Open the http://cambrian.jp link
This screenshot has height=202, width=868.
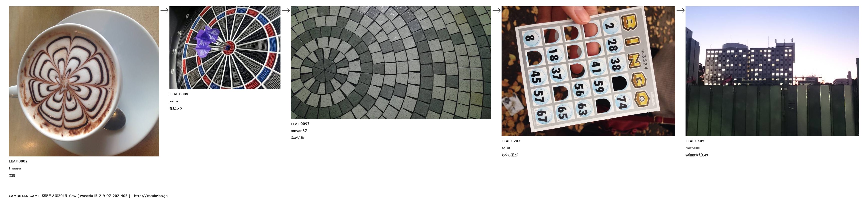pos(151,196)
